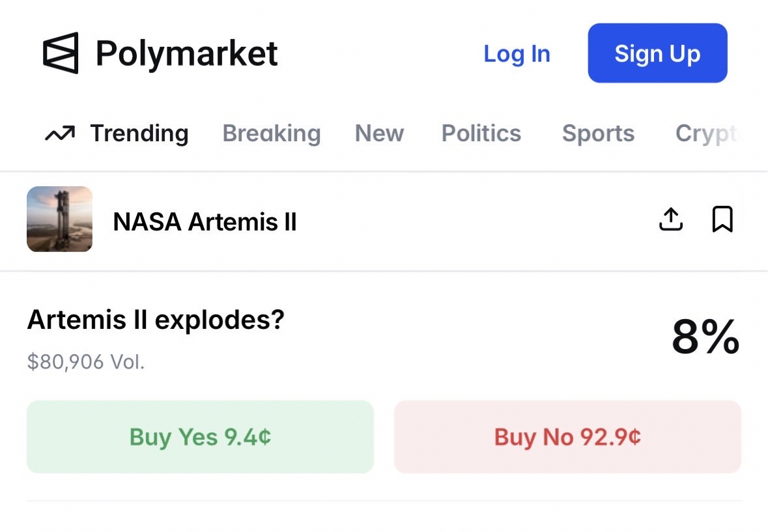
Task: Click the $80,906 Vol. text
Action: pos(86,362)
